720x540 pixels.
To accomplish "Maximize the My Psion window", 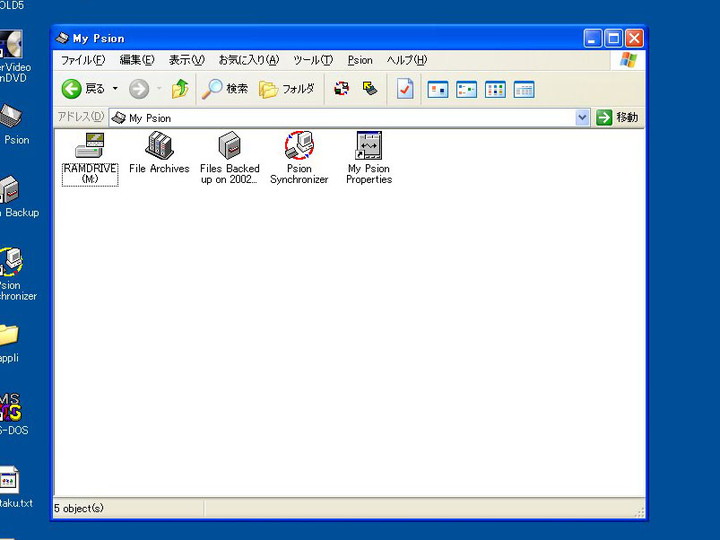I will (x=613, y=38).
